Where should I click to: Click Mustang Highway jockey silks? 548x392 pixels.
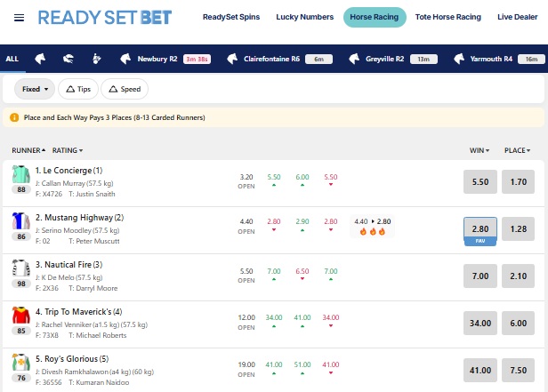[x=21, y=221]
